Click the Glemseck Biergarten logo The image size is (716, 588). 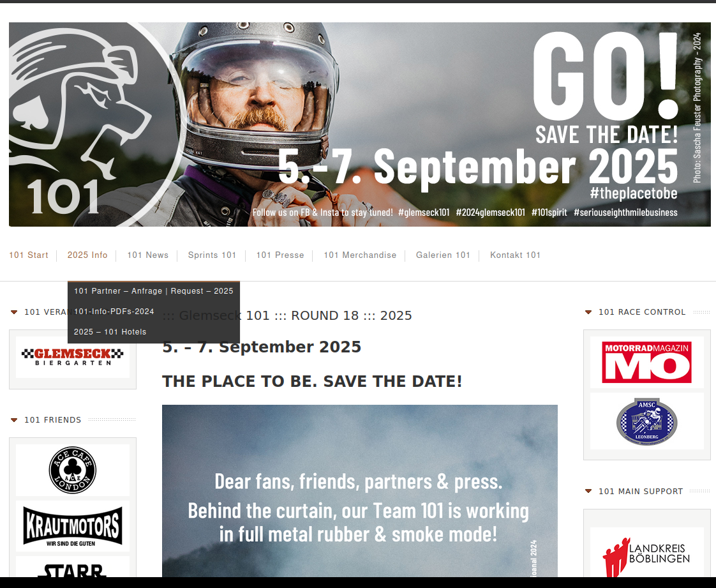tap(73, 357)
